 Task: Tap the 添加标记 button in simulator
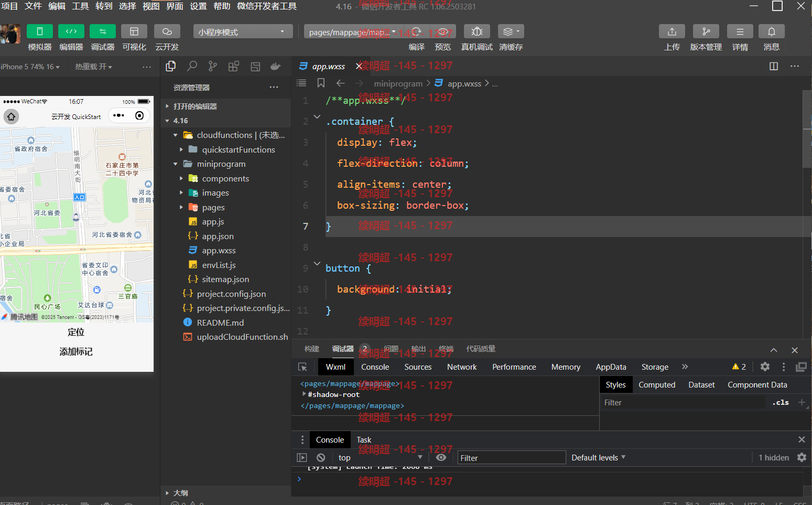click(76, 352)
